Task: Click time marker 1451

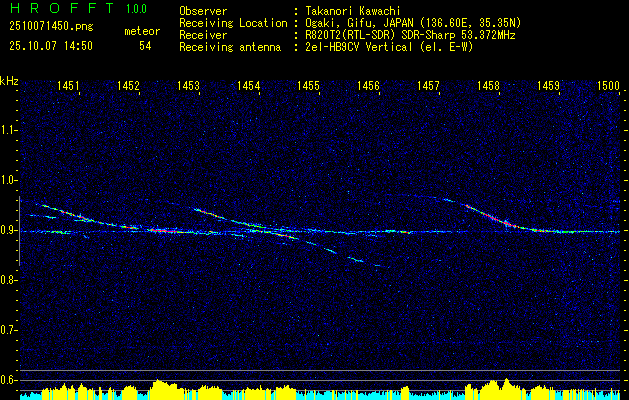Action: click(x=68, y=85)
